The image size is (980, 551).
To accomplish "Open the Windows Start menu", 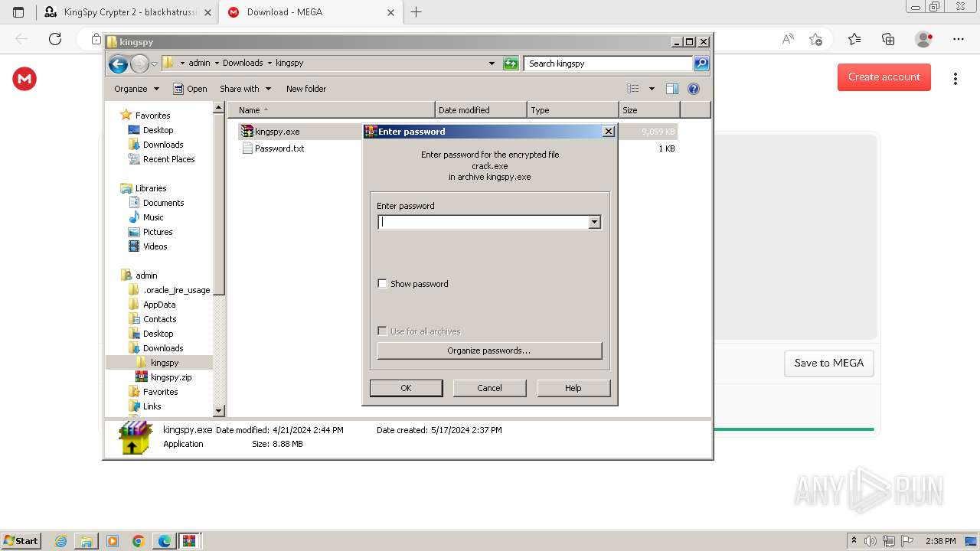I will (21, 540).
